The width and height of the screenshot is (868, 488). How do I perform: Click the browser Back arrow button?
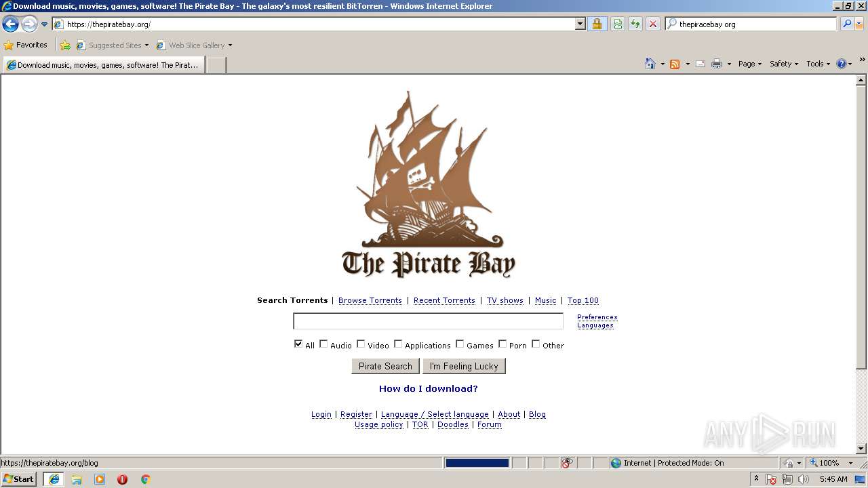[10, 24]
